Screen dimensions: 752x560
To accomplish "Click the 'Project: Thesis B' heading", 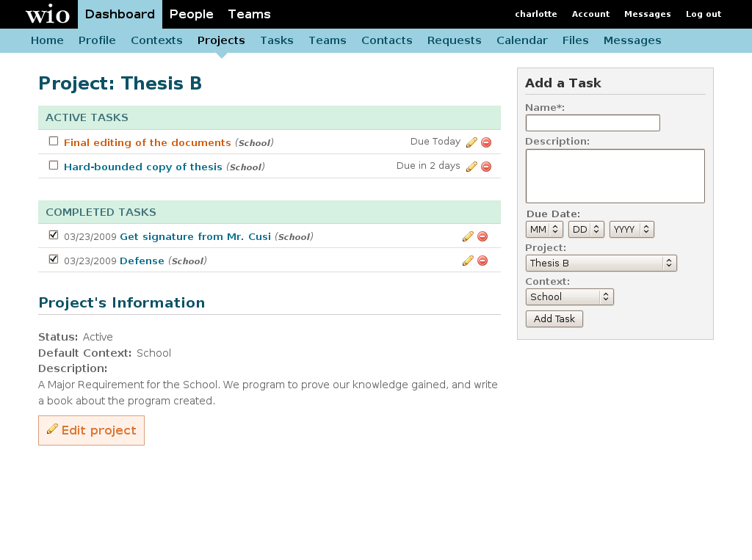I will [x=120, y=84].
